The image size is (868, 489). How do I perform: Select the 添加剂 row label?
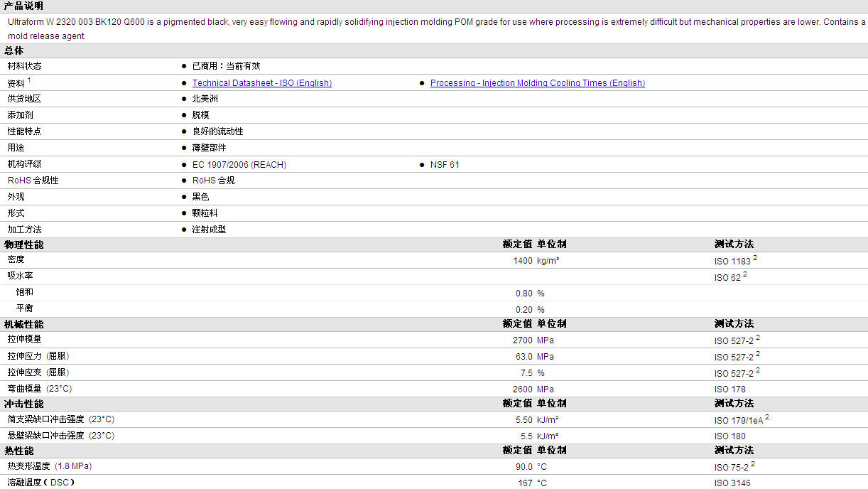[21, 115]
